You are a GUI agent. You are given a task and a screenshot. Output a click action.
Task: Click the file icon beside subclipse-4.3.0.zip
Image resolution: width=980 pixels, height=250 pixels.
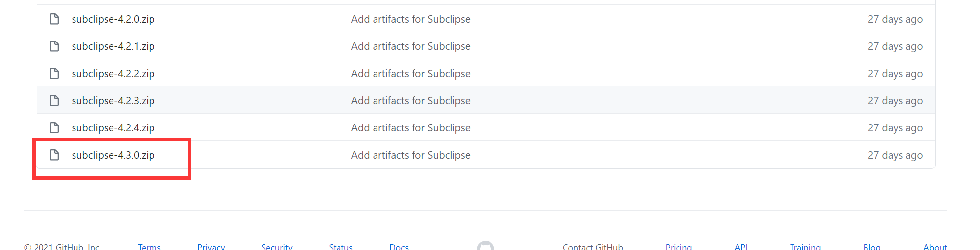[54, 155]
